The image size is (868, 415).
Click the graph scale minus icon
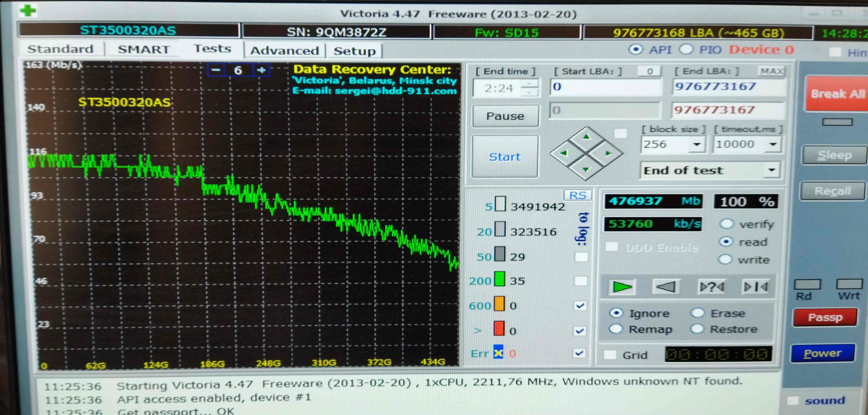(x=216, y=70)
